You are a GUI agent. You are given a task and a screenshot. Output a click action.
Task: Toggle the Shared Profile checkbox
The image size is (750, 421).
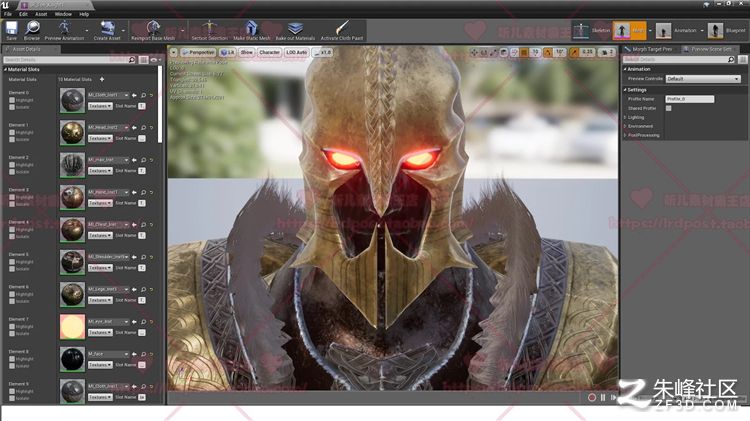(669, 109)
